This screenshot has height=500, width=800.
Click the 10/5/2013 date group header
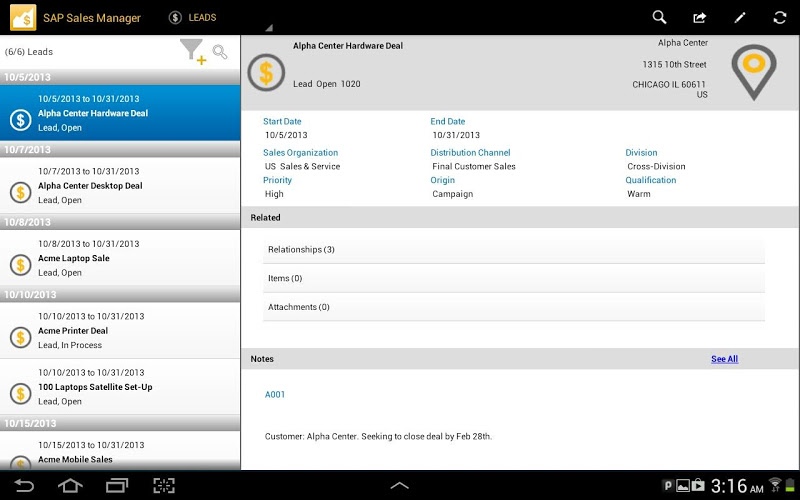pos(120,77)
